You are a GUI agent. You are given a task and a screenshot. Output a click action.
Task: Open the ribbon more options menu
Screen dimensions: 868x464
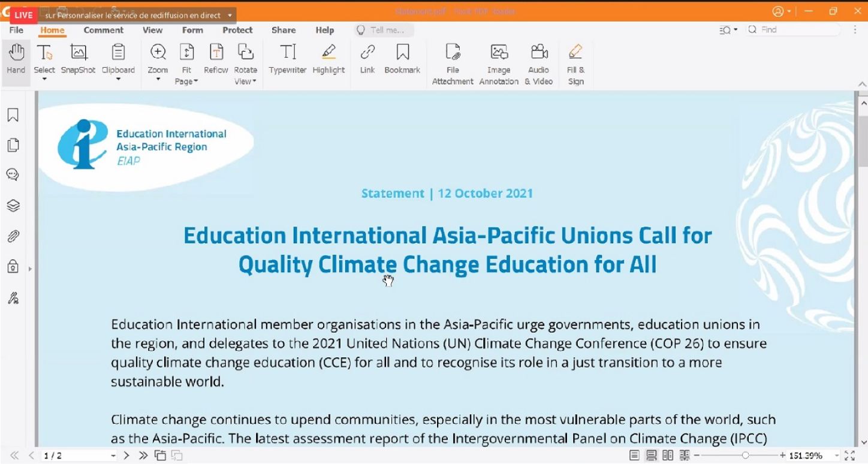pos(855,29)
